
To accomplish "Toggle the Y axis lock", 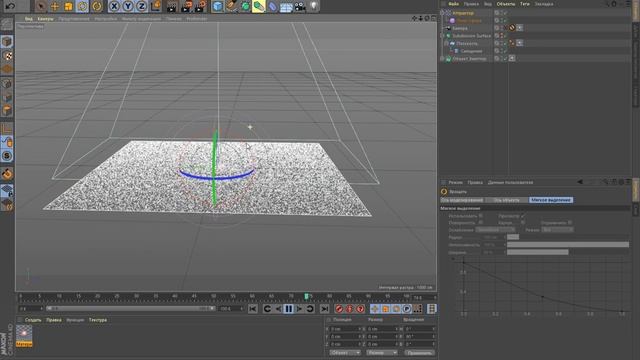I will (128, 6).
